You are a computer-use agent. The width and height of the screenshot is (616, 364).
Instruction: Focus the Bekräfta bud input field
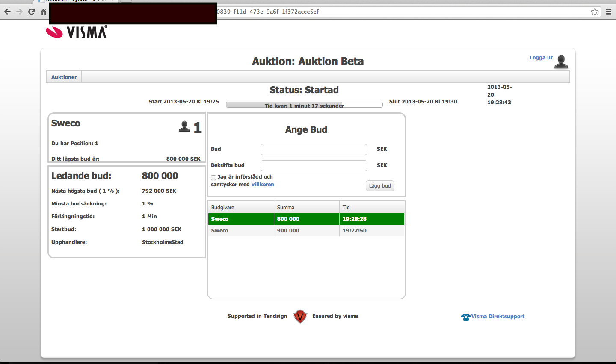[x=314, y=165]
